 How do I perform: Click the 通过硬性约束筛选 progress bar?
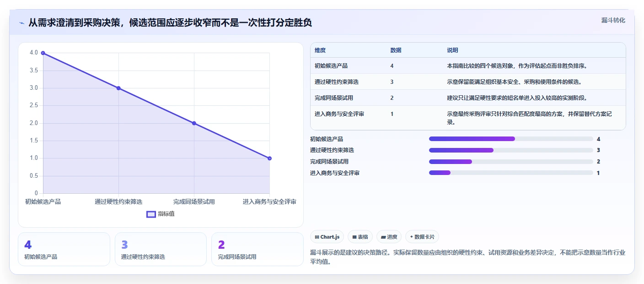pos(511,150)
